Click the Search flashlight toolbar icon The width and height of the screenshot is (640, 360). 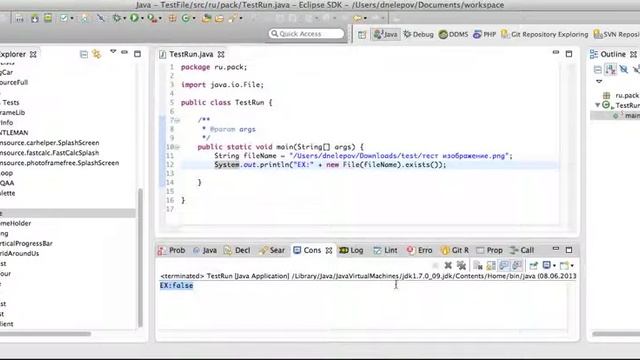[233, 18]
